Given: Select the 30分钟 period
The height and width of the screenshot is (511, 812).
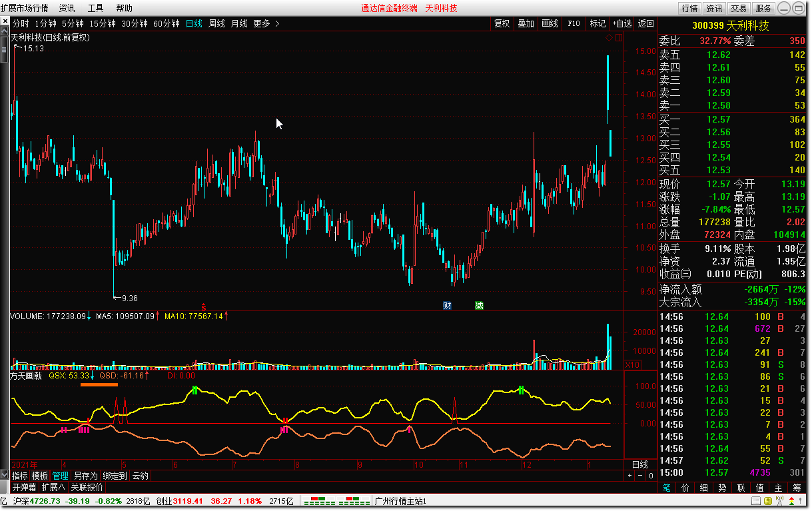Looking at the screenshot, I should coord(134,23).
